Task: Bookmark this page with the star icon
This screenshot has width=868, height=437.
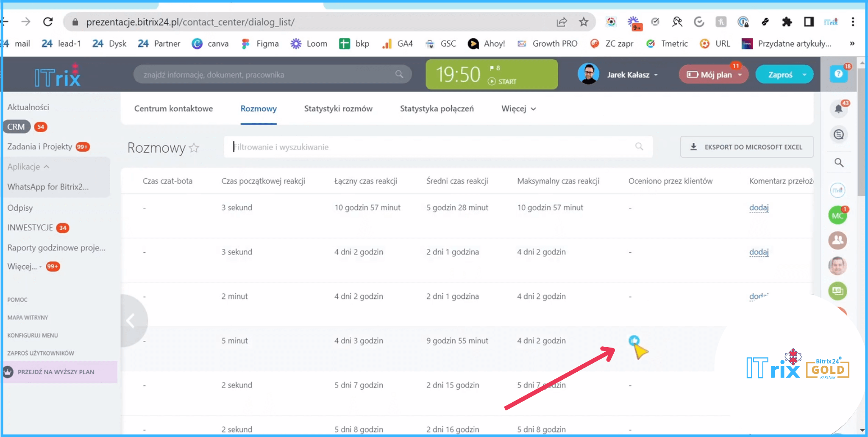Action: tap(584, 22)
